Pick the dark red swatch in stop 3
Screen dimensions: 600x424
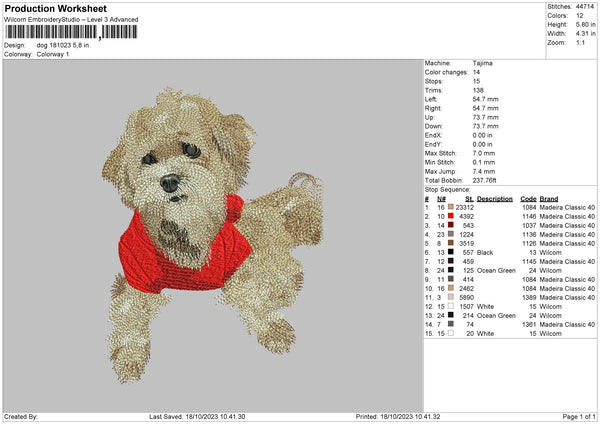450,225
